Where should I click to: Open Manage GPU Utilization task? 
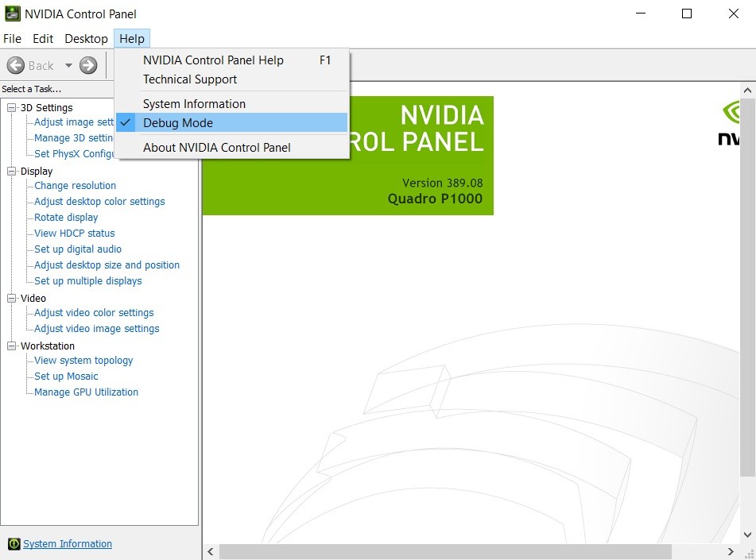(87, 392)
